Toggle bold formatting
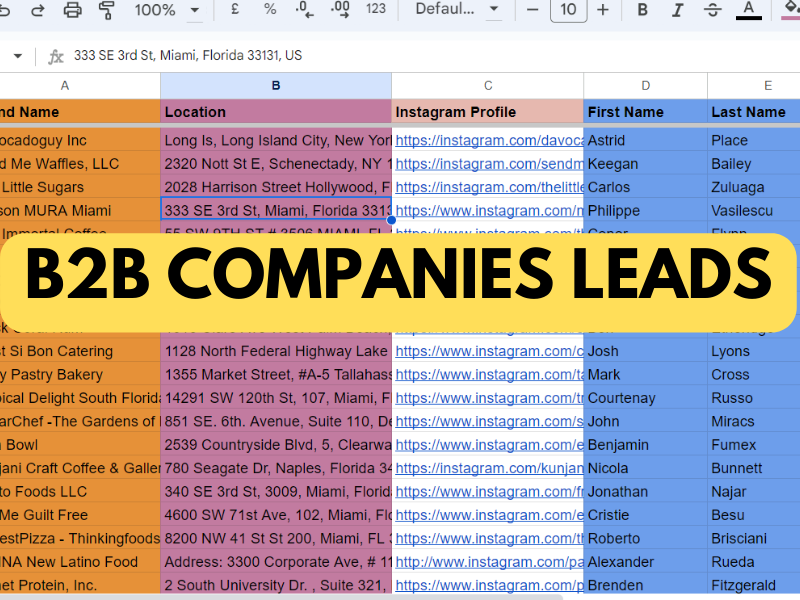The height and width of the screenshot is (600, 800). (x=643, y=10)
